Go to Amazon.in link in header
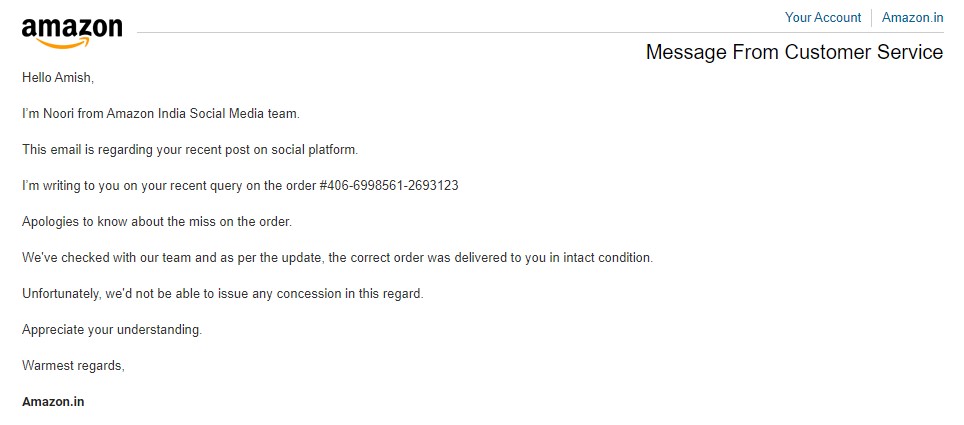The width and height of the screenshot is (964, 425). [912, 18]
